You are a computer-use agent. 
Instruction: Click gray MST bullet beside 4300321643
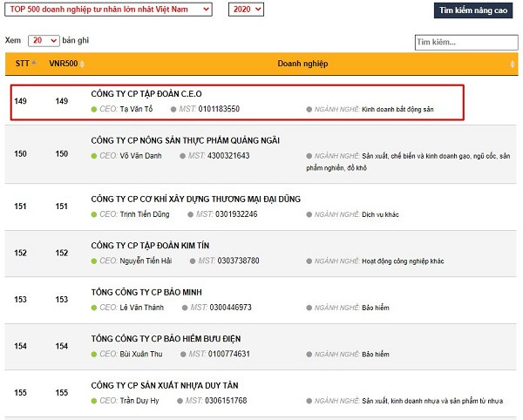182,155
